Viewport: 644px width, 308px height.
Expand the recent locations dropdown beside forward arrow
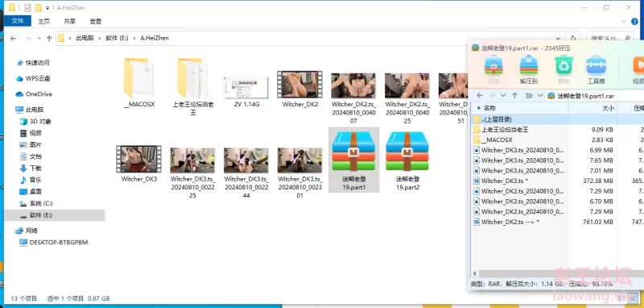[x=39, y=38]
